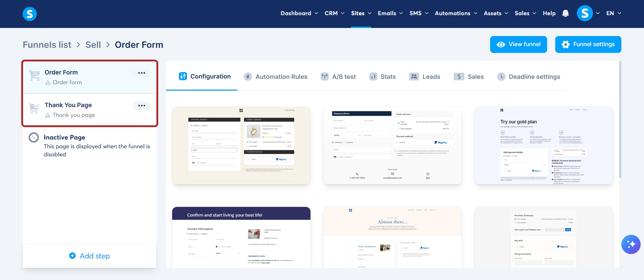Expand the SMS menu
The height and width of the screenshot is (280, 644).
click(x=419, y=13)
